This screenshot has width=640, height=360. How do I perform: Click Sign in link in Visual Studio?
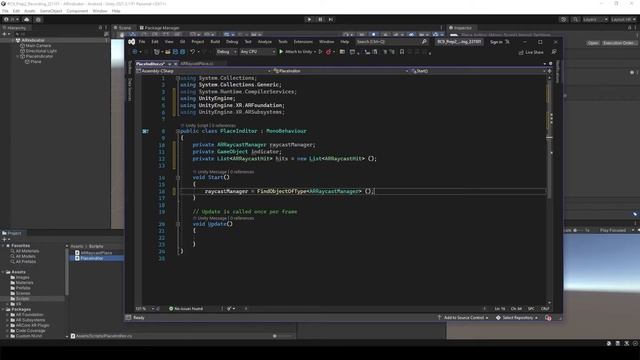(496, 42)
